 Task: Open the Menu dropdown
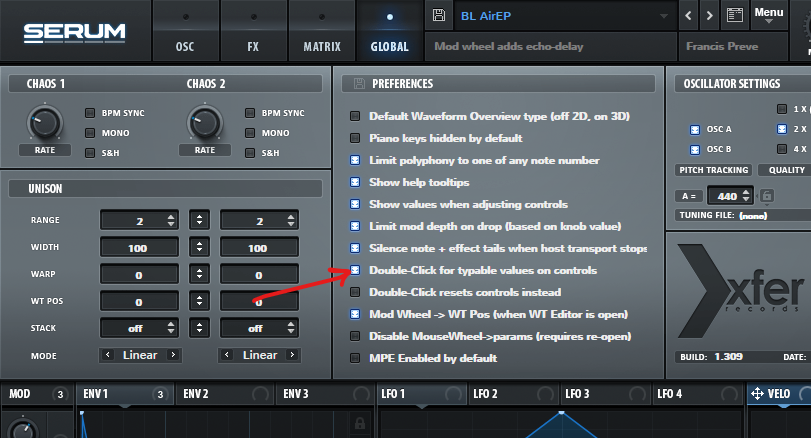tap(772, 15)
